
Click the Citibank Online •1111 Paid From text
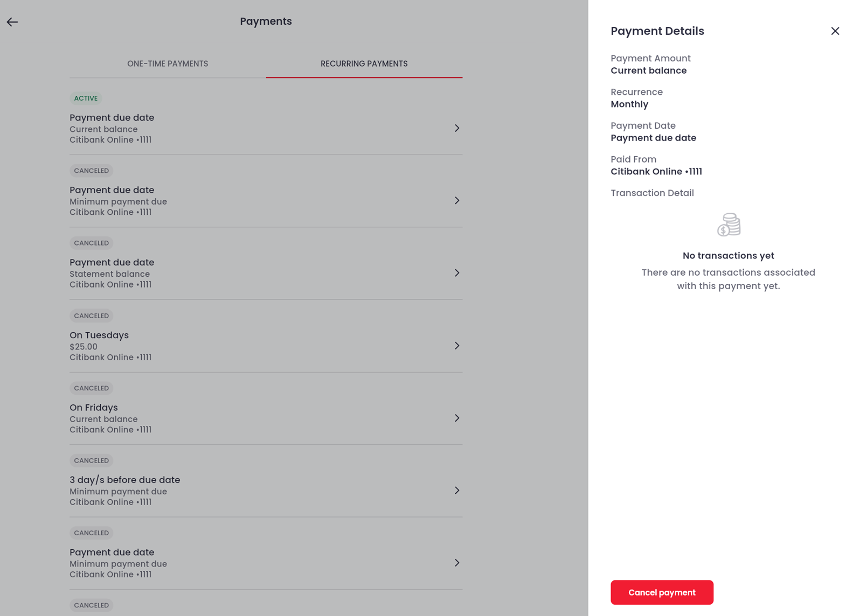(656, 171)
